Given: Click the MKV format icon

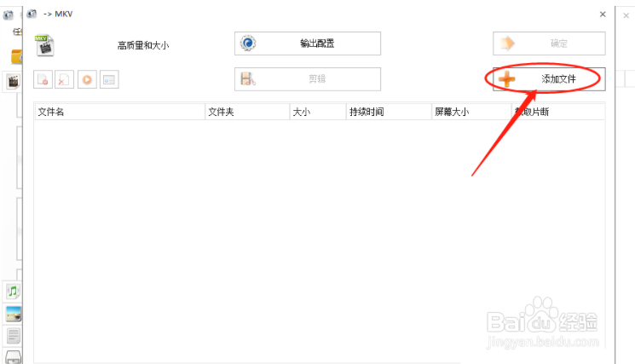Looking at the screenshot, I should 44,45.
